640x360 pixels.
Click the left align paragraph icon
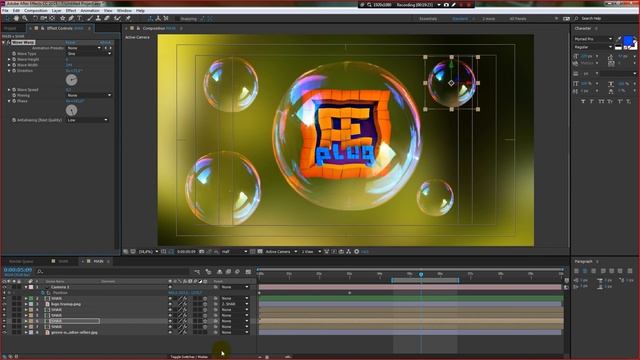coord(576,271)
